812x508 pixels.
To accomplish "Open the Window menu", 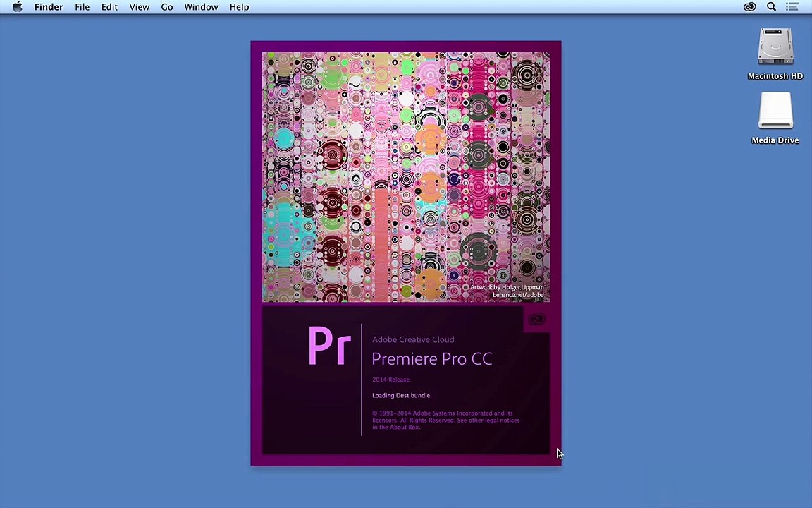I will (x=201, y=7).
